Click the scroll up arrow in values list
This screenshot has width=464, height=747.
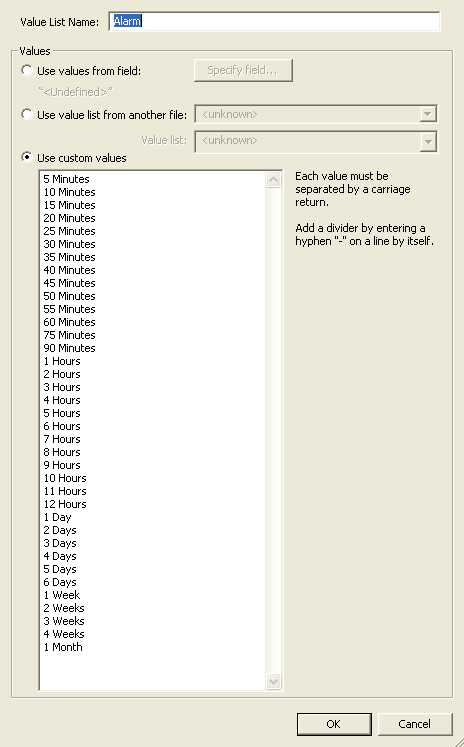[273, 180]
